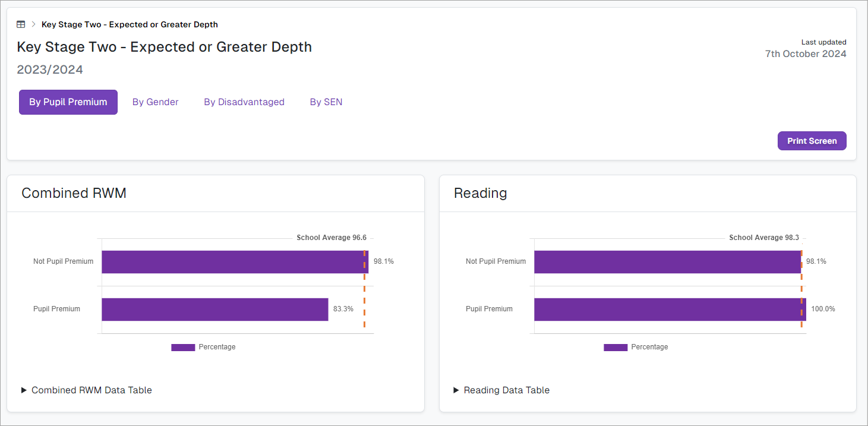The width and height of the screenshot is (868, 426).
Task: Click the Combined RWM card heading
Action: click(74, 193)
